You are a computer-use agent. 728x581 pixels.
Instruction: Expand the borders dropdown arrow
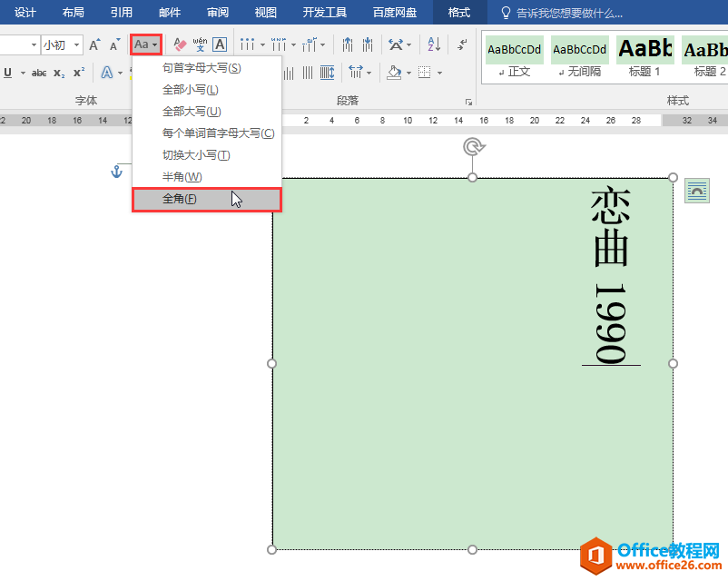(439, 73)
